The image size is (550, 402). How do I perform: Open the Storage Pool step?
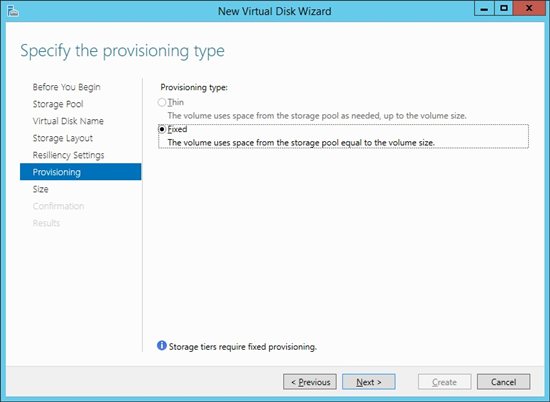[58, 104]
